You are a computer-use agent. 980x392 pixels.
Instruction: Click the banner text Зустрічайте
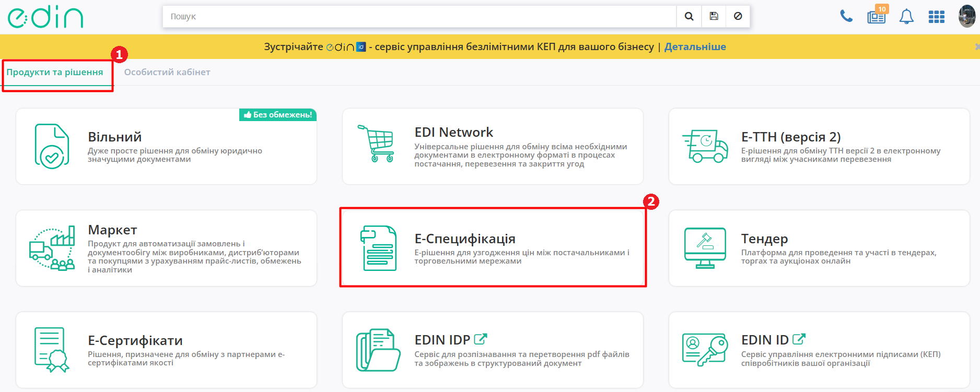point(294,46)
